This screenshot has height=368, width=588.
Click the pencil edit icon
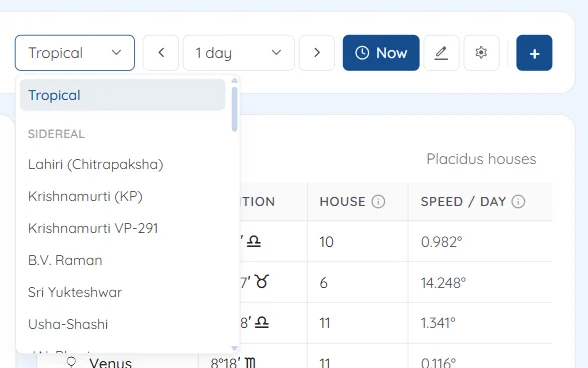[441, 53]
